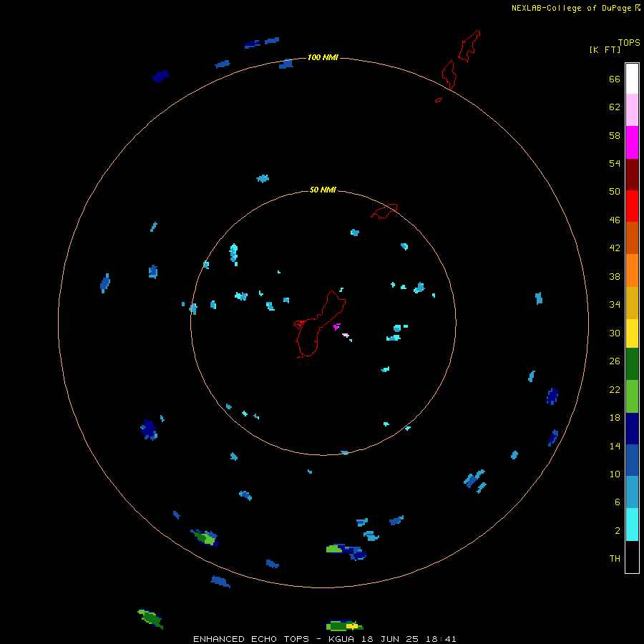Click legend value 58

click(x=615, y=135)
